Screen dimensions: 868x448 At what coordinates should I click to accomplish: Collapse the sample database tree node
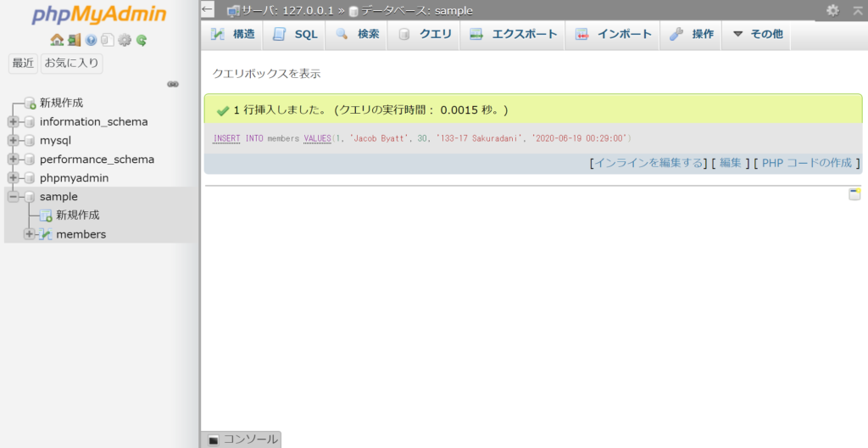click(13, 197)
